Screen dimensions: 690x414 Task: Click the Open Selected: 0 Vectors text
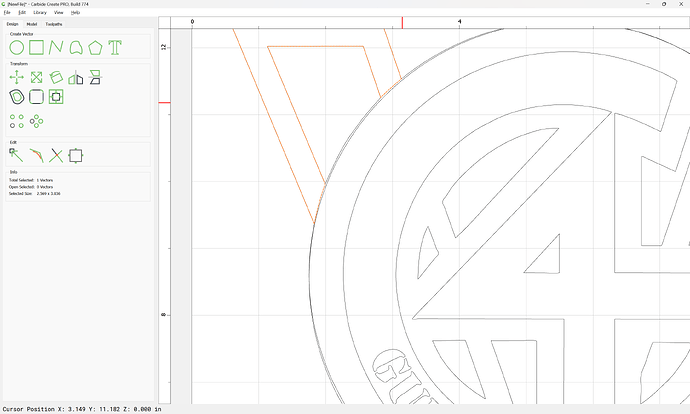point(31,187)
